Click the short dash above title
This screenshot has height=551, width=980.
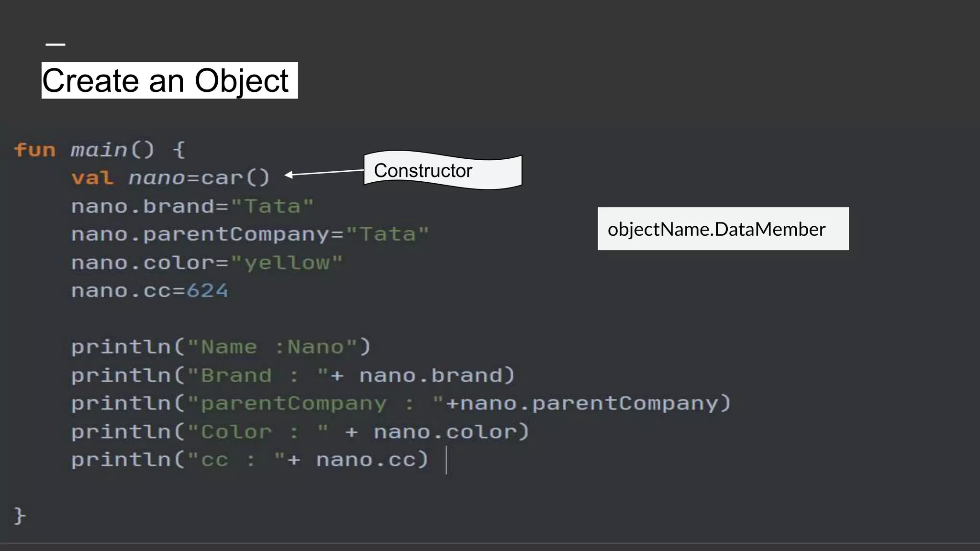click(x=56, y=45)
